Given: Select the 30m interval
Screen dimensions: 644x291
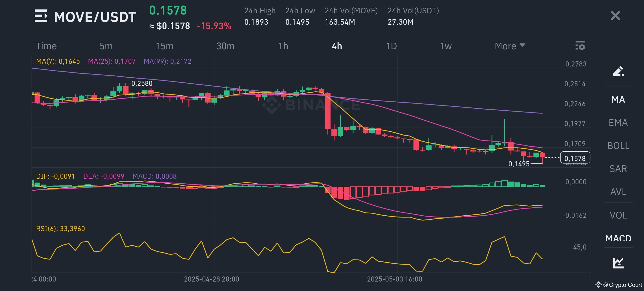Looking at the screenshot, I should pyautogui.click(x=226, y=46).
